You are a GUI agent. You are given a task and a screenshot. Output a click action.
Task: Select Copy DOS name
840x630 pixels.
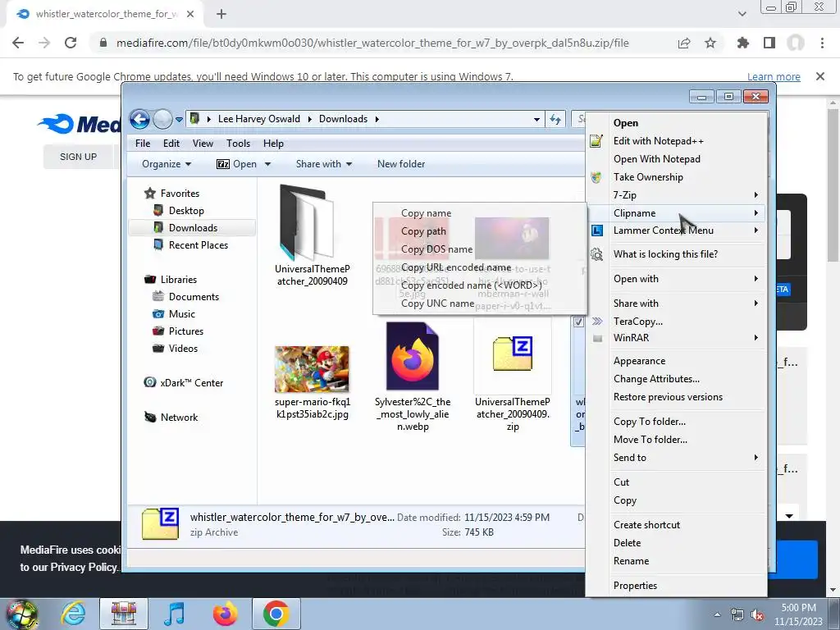(436, 249)
